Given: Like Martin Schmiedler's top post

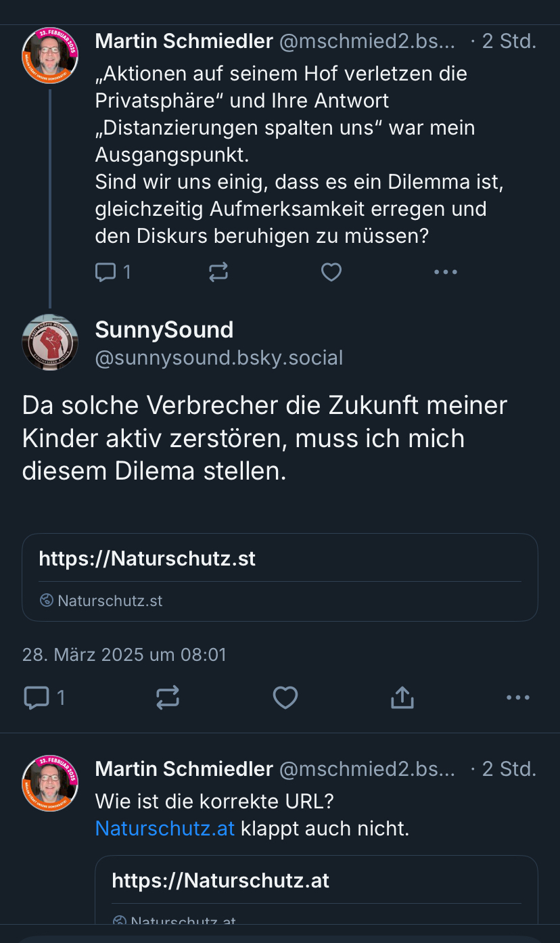Looking at the screenshot, I should point(331,273).
